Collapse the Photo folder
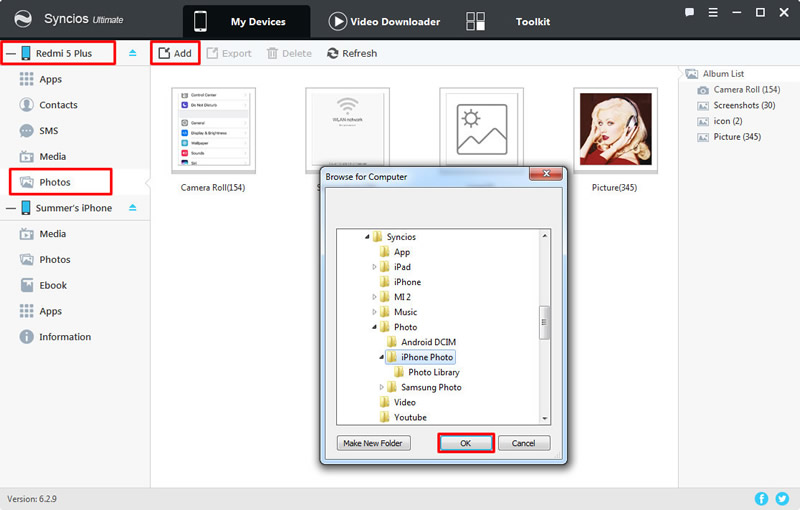The image size is (800, 510). tap(374, 327)
